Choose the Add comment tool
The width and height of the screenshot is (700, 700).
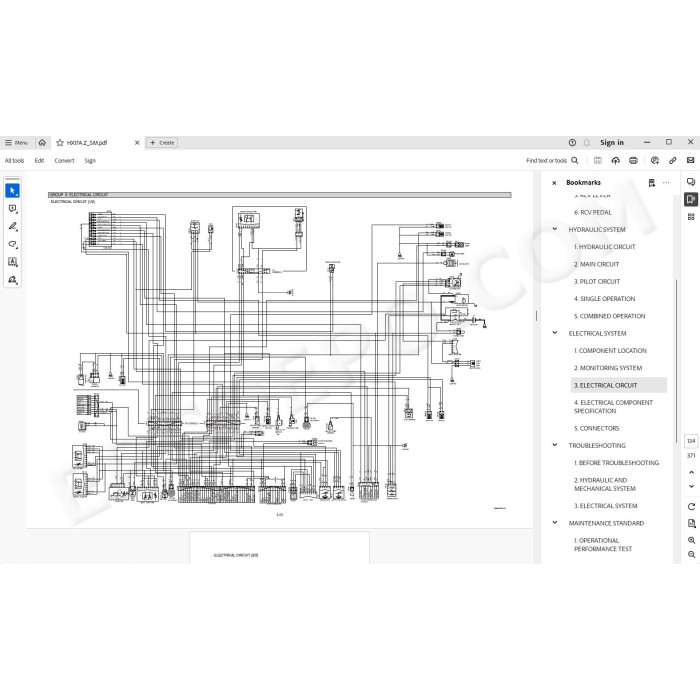coord(12,208)
